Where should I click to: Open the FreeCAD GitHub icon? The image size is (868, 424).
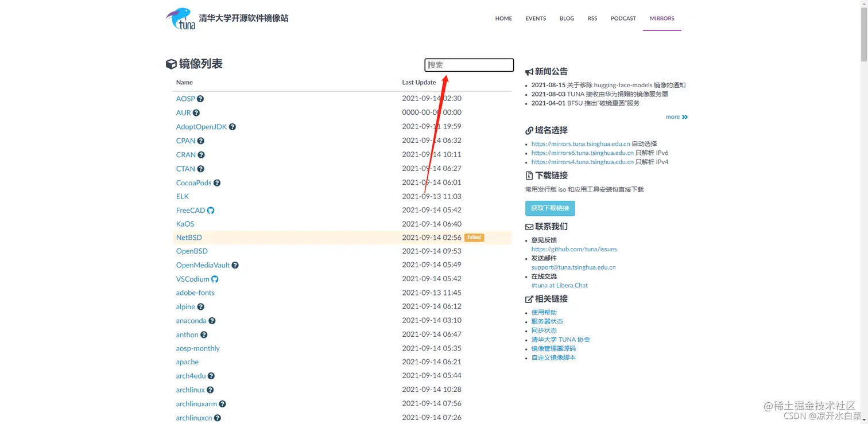tap(211, 211)
